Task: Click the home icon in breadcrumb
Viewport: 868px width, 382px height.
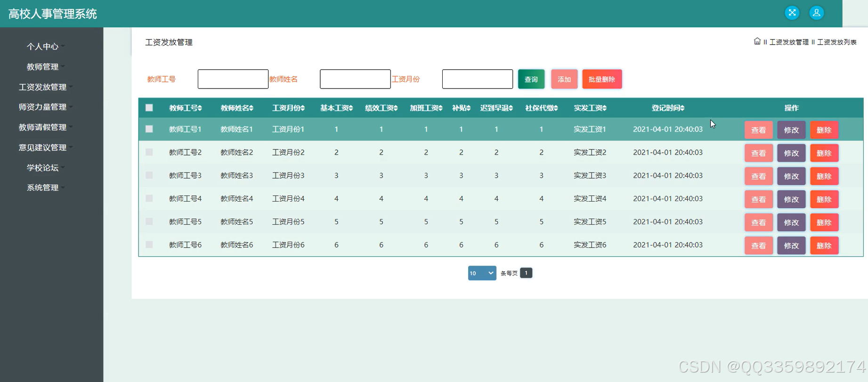Action: tap(757, 41)
